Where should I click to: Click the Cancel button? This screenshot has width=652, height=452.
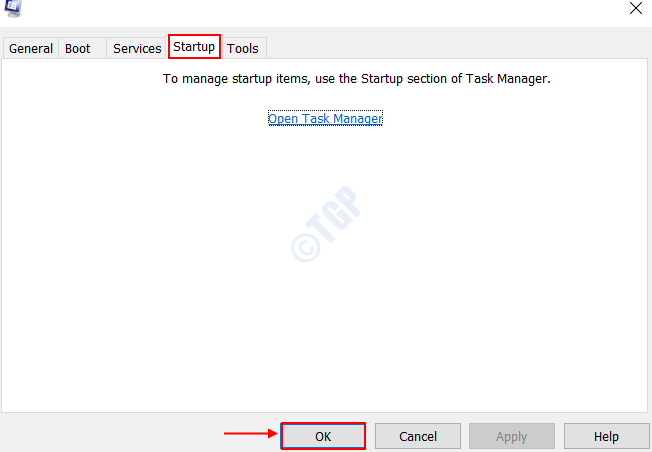pyautogui.click(x=418, y=436)
